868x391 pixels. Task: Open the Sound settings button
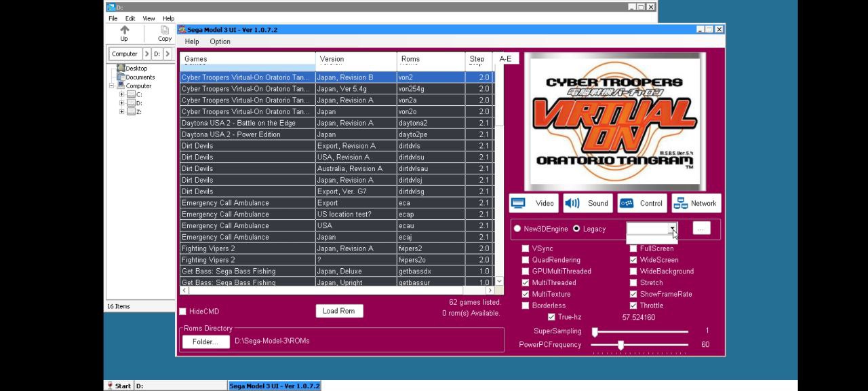click(588, 204)
